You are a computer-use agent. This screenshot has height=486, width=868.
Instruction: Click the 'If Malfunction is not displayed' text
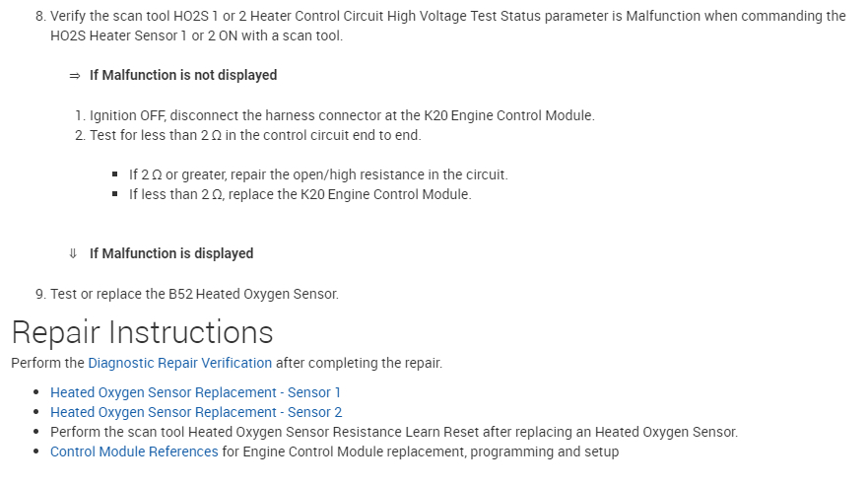183,75
